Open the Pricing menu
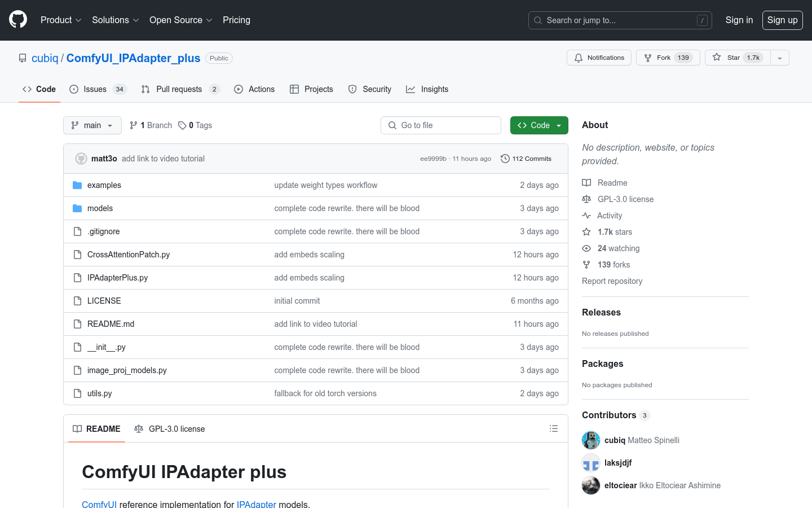This screenshot has width=812, height=508. point(236,20)
